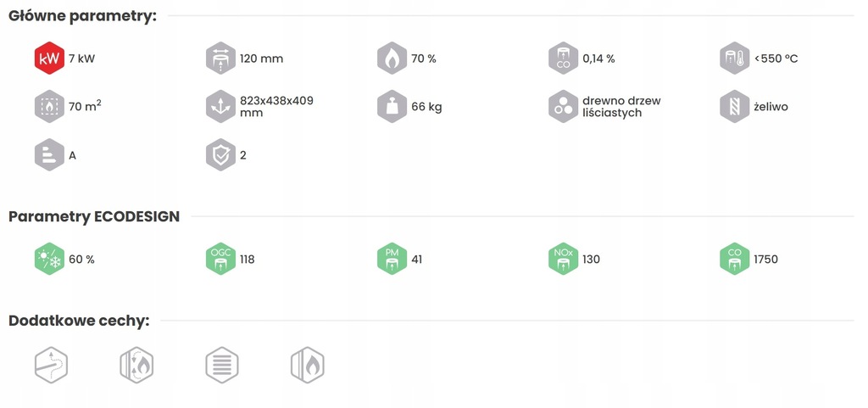
Task: Click the red kW power icon
Action: tap(49, 59)
